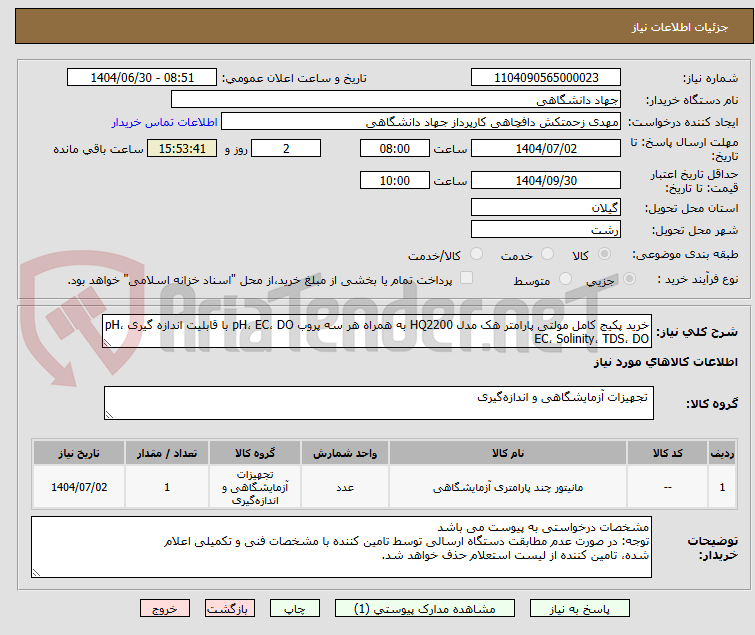Screen dimensions: 755x635
Task: Click the goods group box resize handle
Action: (109, 415)
